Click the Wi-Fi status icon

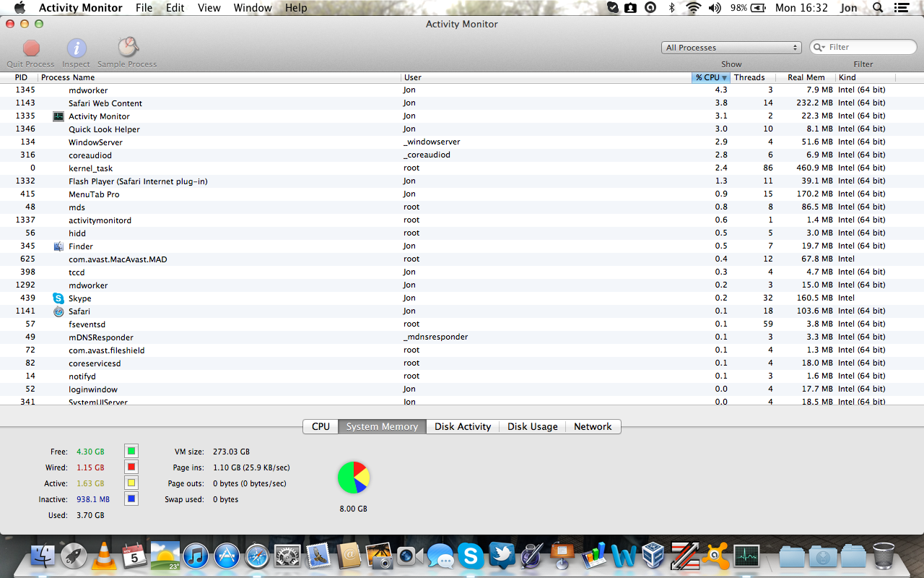point(694,8)
